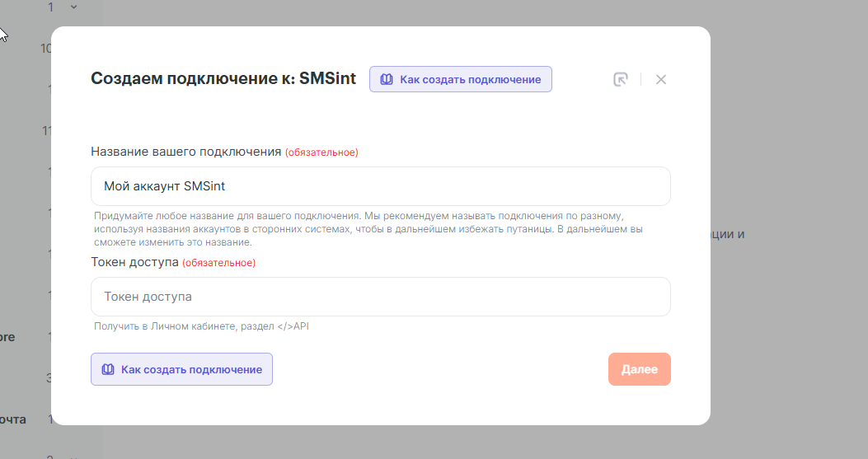Click the 'Создаем подключение к: SMSint' title

(x=223, y=79)
